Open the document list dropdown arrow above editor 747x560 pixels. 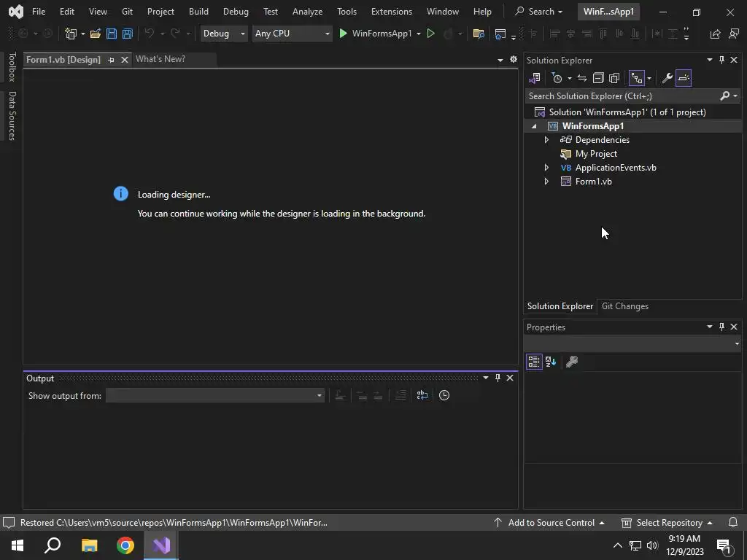(x=500, y=60)
